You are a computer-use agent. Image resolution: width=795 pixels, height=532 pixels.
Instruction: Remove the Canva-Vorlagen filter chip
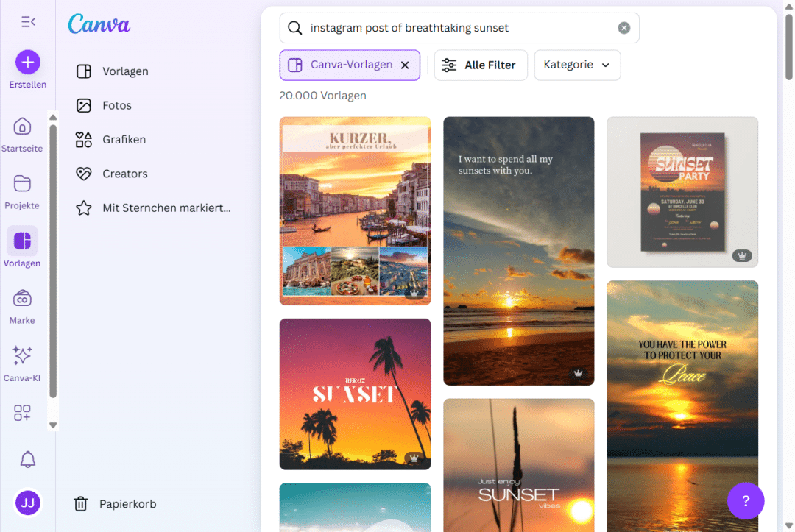405,65
